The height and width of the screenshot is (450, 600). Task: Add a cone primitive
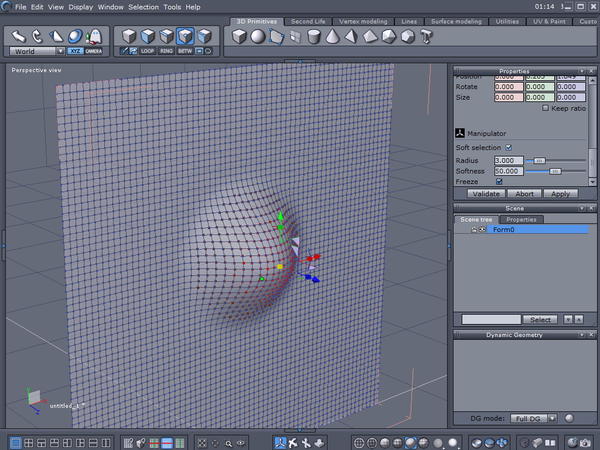click(x=333, y=37)
